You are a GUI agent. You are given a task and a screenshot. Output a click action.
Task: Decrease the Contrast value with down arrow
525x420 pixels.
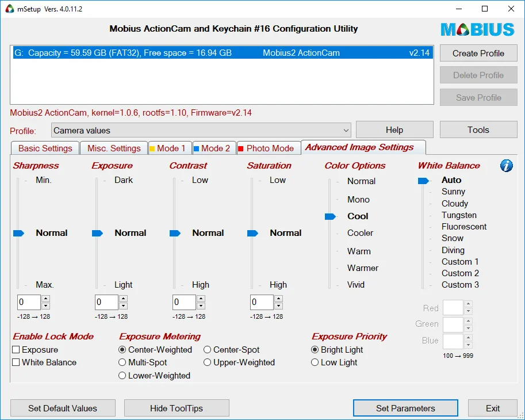click(x=201, y=306)
